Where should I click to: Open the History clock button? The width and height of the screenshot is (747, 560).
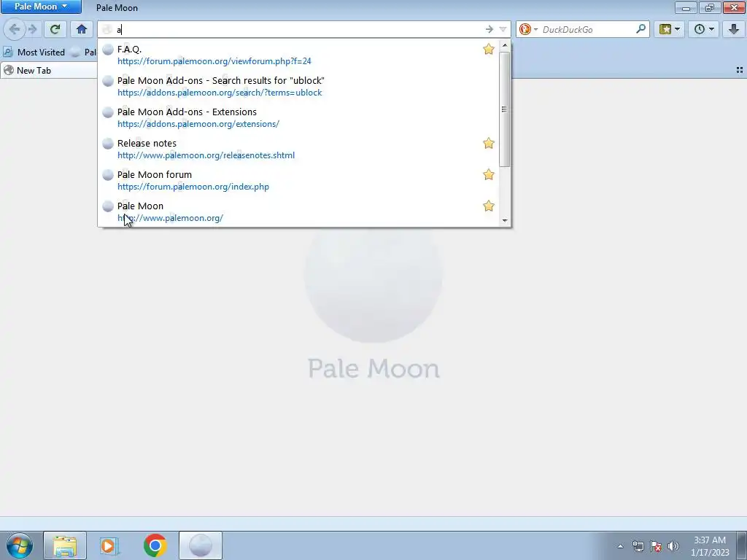point(704,29)
